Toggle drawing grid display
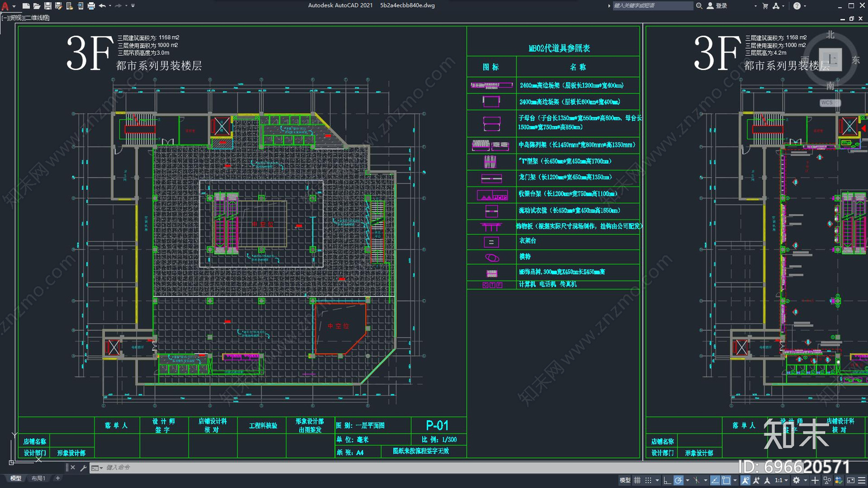868x488 pixels. pyautogui.click(x=637, y=480)
